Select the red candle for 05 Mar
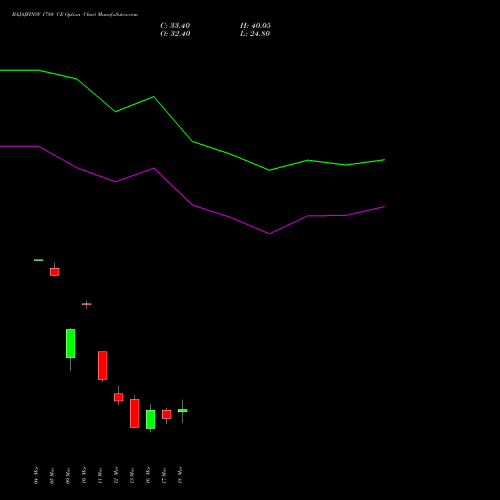 pyautogui.click(x=55, y=272)
